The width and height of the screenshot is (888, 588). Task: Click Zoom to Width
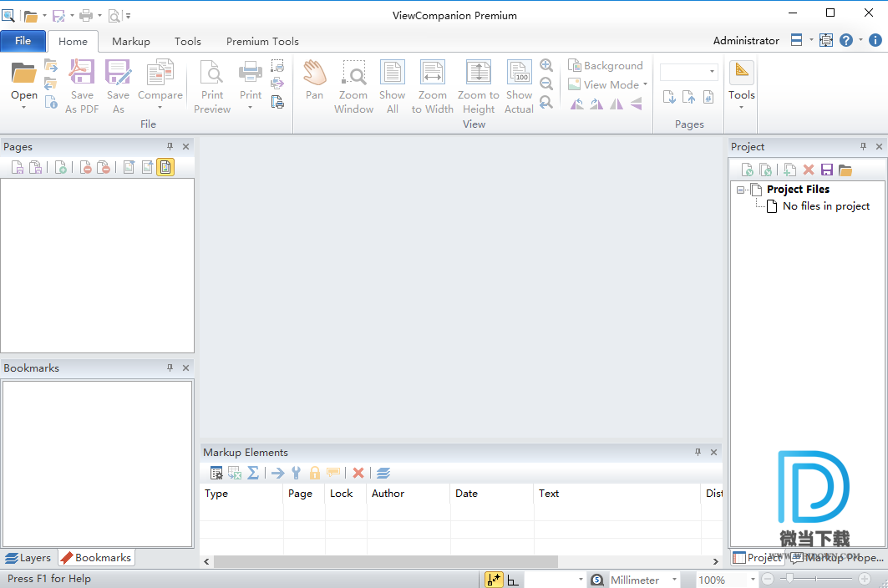point(432,86)
